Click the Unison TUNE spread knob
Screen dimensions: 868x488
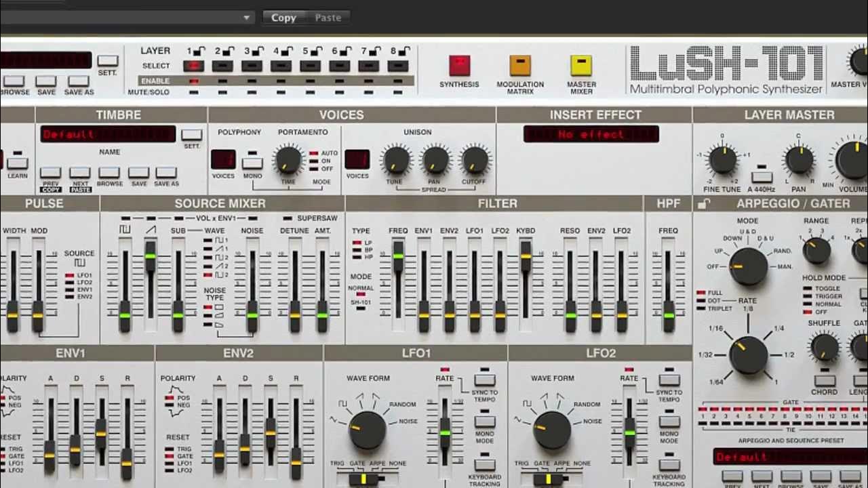[396, 161]
